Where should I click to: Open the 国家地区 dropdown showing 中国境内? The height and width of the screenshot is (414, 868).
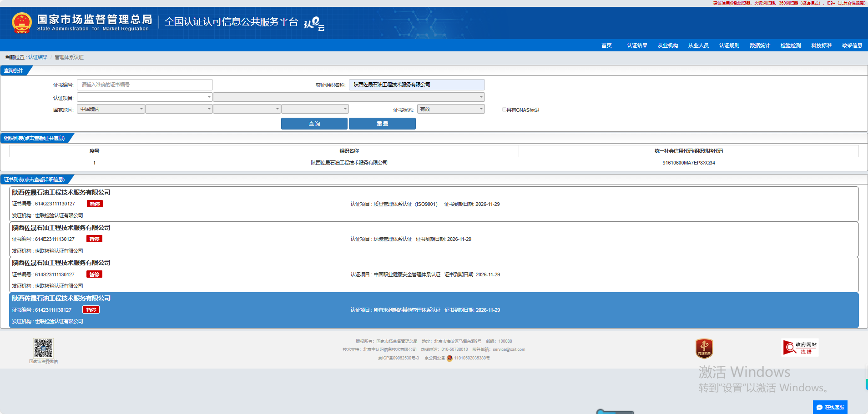point(111,109)
